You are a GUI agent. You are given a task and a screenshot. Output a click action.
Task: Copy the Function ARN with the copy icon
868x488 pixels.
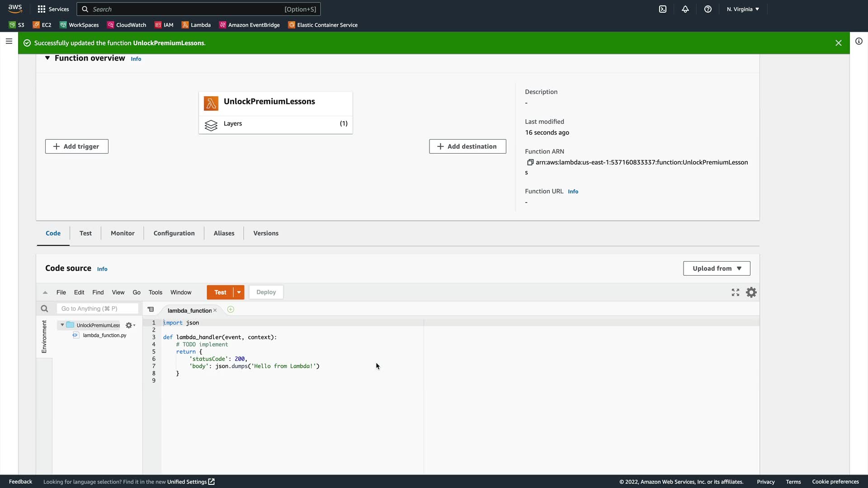[x=530, y=162]
